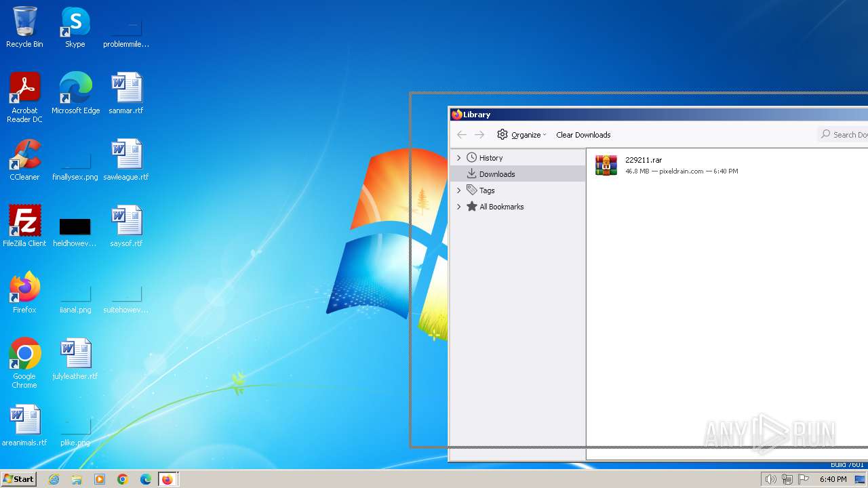The height and width of the screenshot is (488, 868).
Task: Open Action Center flag in tray
Action: coord(804,479)
